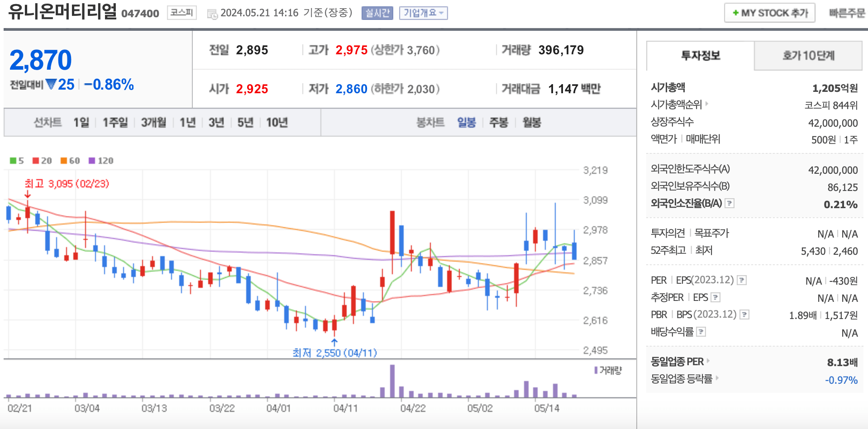Screen dimensions: 868x429
Task: Select the 1일 line chart period
Action: point(81,123)
